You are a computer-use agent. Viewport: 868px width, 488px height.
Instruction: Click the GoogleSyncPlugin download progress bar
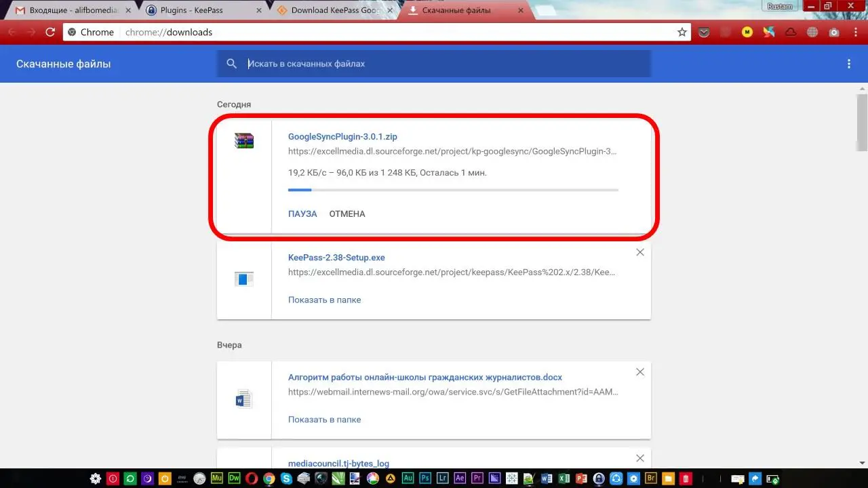[453, 190]
